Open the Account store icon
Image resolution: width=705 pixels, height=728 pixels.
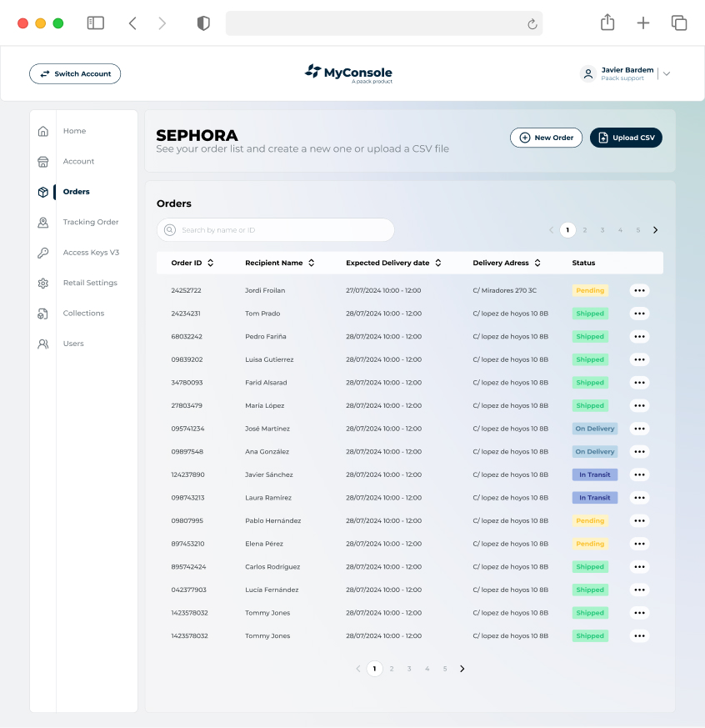(43, 162)
